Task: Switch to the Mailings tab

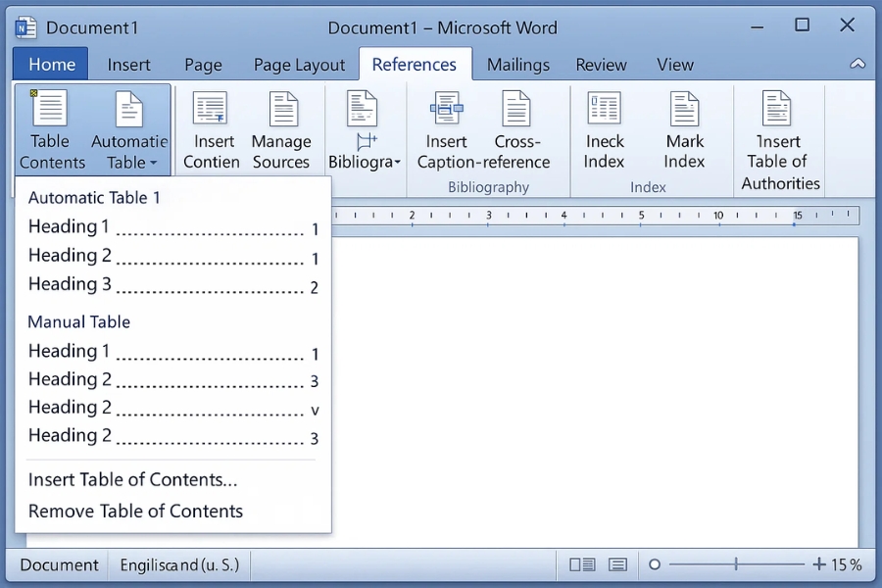Action: 518,64
